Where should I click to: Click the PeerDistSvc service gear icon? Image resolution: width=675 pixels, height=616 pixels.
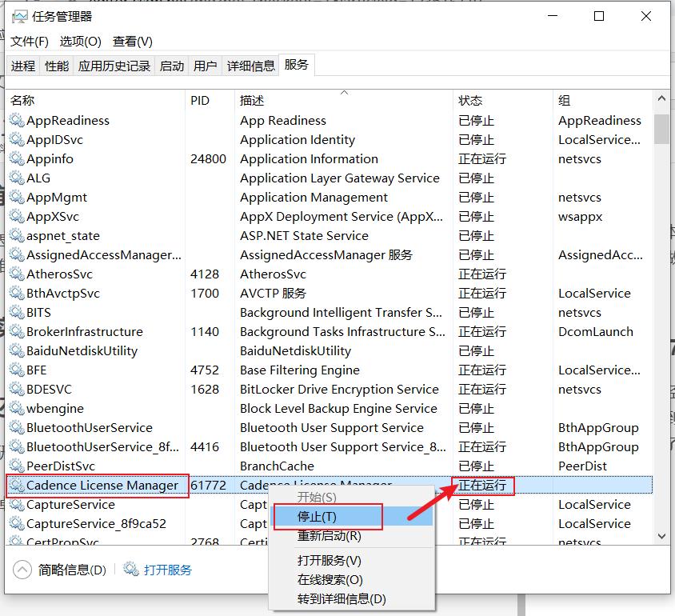[x=17, y=466]
